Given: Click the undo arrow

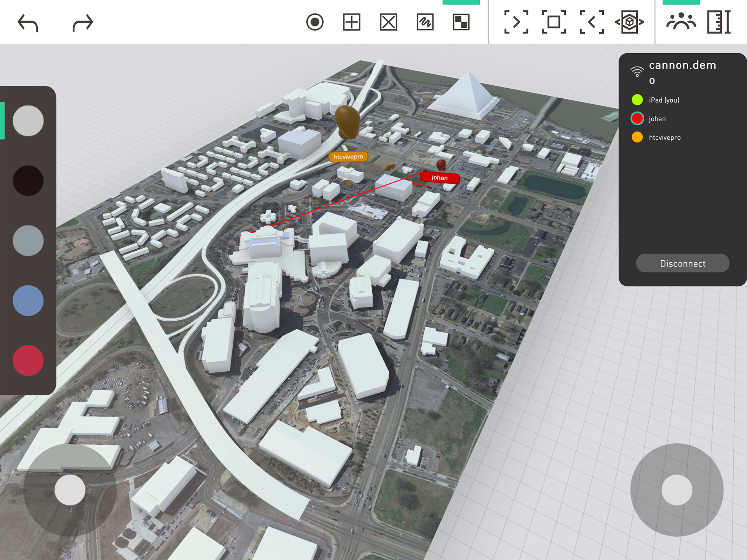Looking at the screenshot, I should (28, 23).
